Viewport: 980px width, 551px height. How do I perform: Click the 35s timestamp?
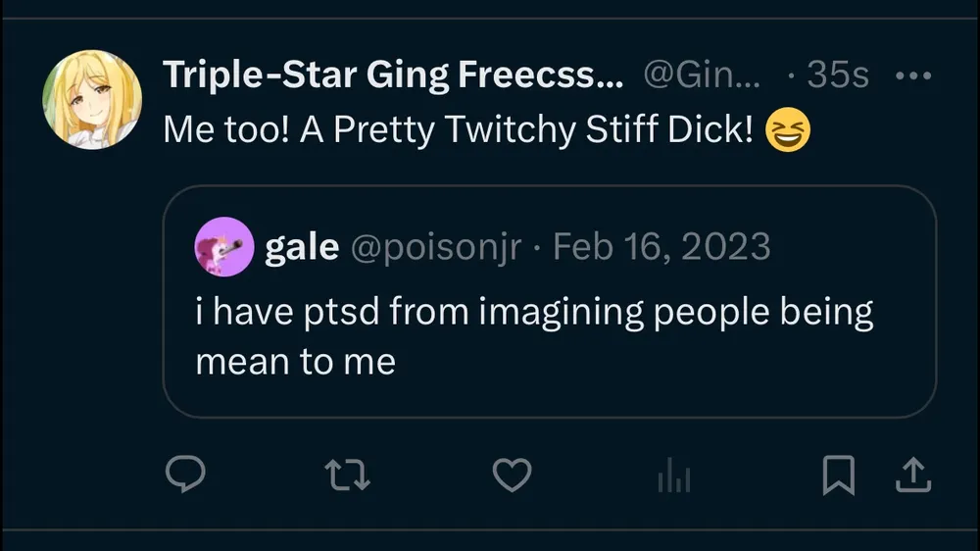pyautogui.click(x=836, y=75)
